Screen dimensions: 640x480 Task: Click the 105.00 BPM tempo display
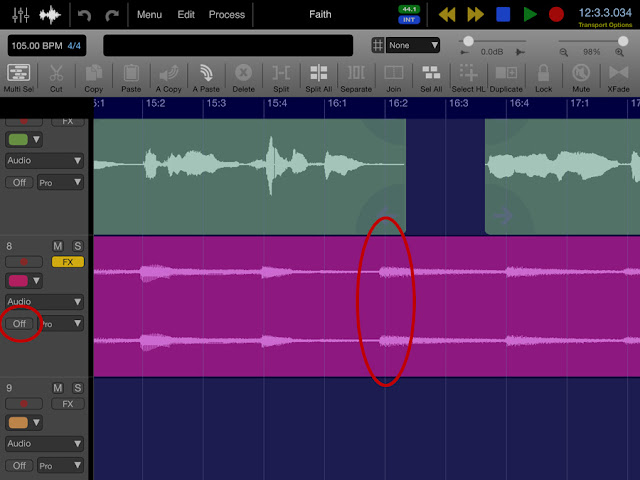[x=37, y=45]
